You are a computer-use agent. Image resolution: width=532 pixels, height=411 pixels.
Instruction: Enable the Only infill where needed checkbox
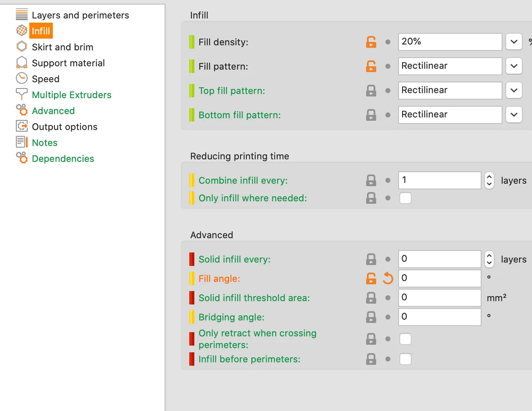(405, 198)
